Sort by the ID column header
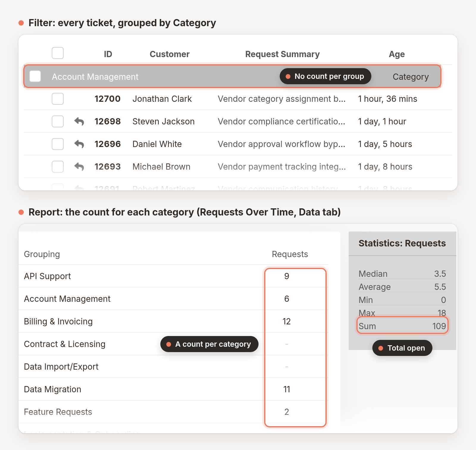The width and height of the screenshot is (476, 450). (108, 54)
